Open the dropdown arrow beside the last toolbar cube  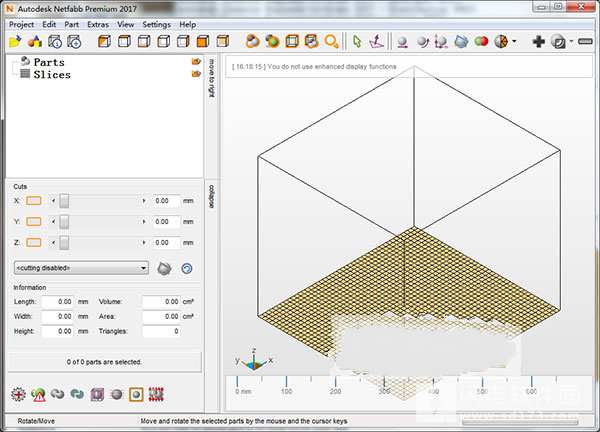click(x=571, y=41)
